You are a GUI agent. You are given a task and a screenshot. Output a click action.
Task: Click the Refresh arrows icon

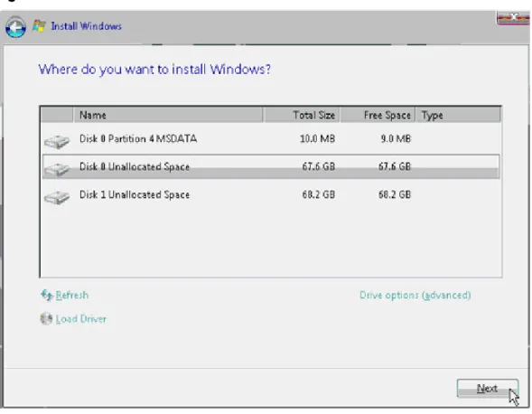coord(47,295)
